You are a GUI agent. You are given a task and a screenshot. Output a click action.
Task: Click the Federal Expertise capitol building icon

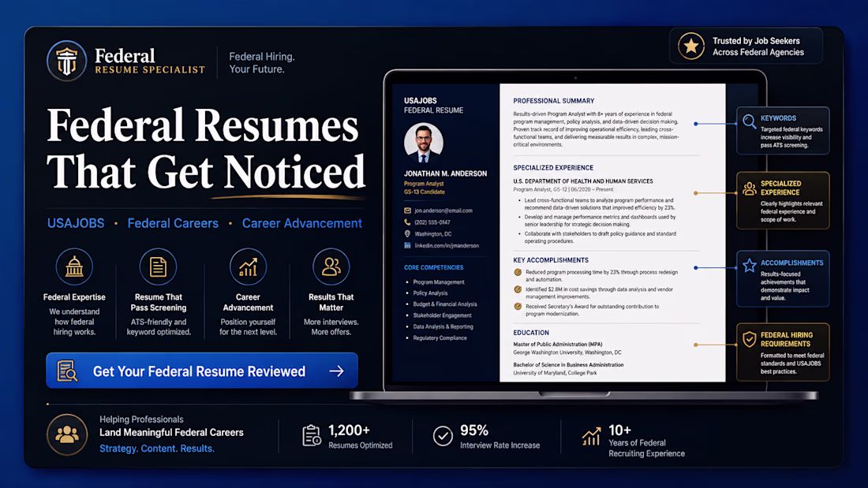tap(74, 266)
